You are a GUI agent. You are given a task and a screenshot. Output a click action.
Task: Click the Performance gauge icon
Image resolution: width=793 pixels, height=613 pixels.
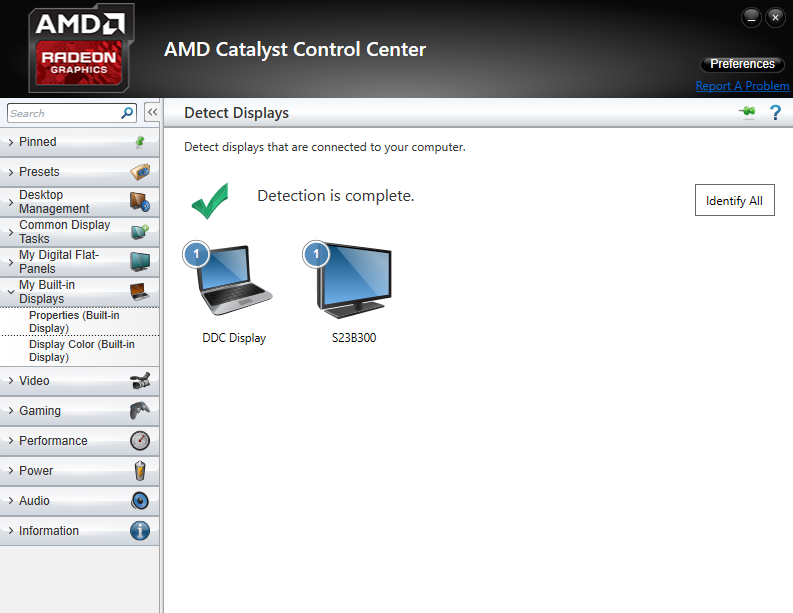[140, 441]
